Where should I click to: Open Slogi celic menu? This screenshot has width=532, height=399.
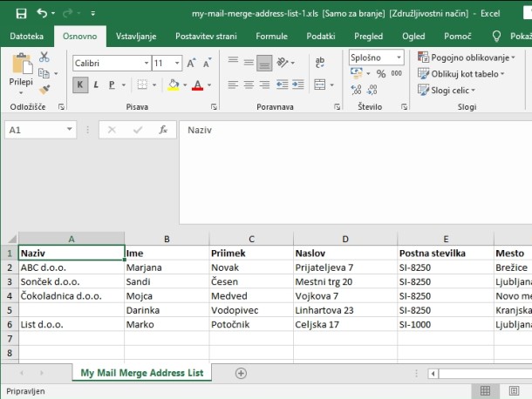click(x=447, y=91)
